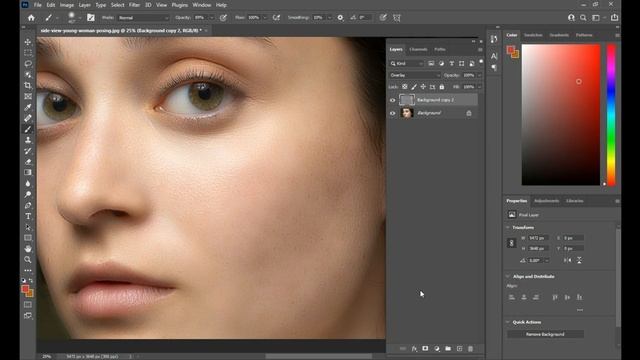Click more align options ellipsis
Image resolution: width=640 pixels, height=360 pixels.
(580, 310)
